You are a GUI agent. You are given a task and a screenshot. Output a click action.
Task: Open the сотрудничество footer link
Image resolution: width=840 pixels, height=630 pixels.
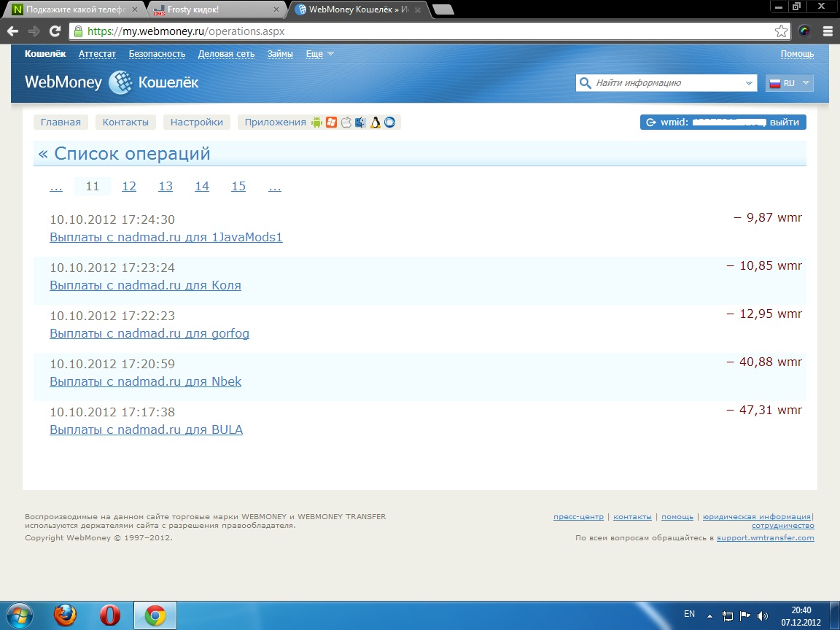(x=782, y=526)
